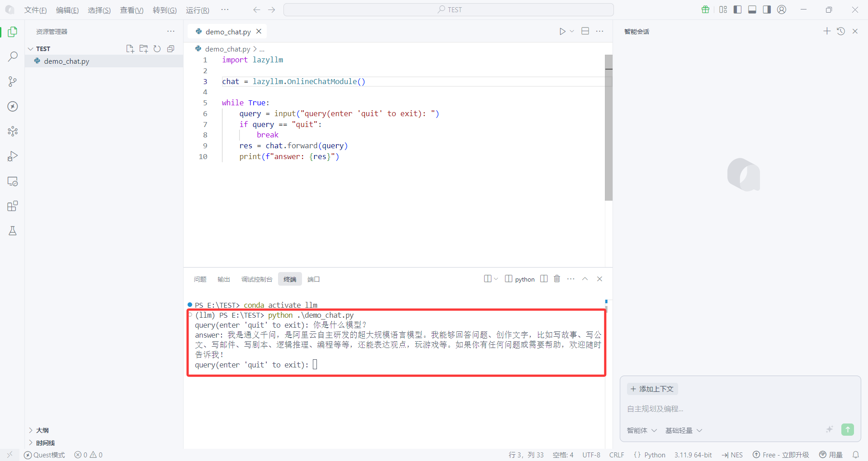Image resolution: width=868 pixels, height=461 pixels.
Task: Select the demo_chat.py editor tab
Action: pyautogui.click(x=228, y=32)
